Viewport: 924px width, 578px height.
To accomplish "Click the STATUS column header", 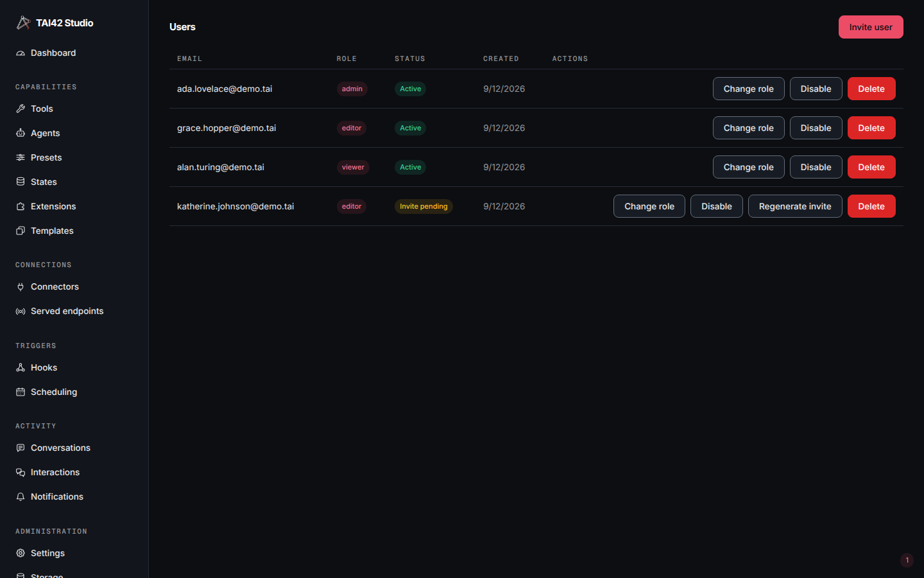I will click(410, 58).
